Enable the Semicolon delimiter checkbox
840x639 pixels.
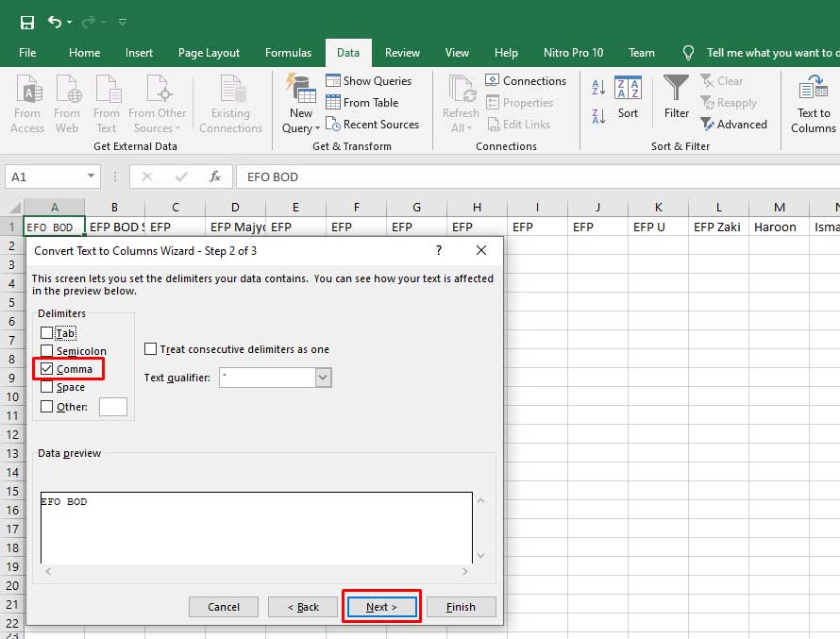pos(46,351)
